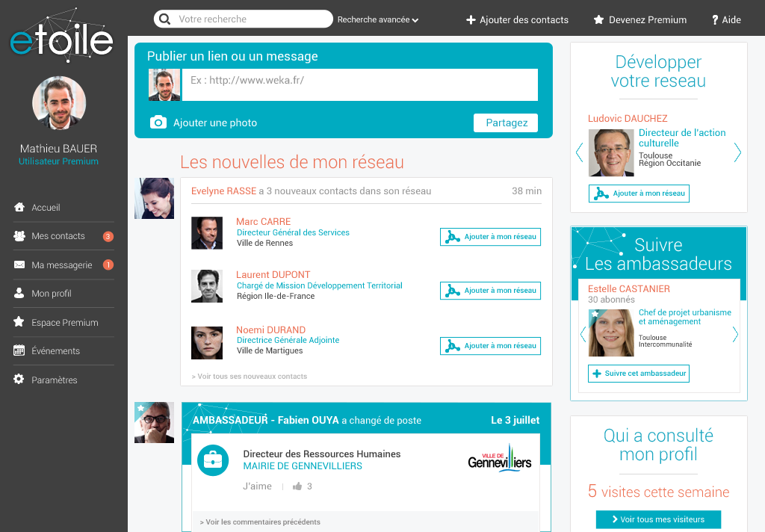The image size is (765, 532).
Task: Show previous ambassador before Estelle CASTANIER
Action: tap(581, 334)
